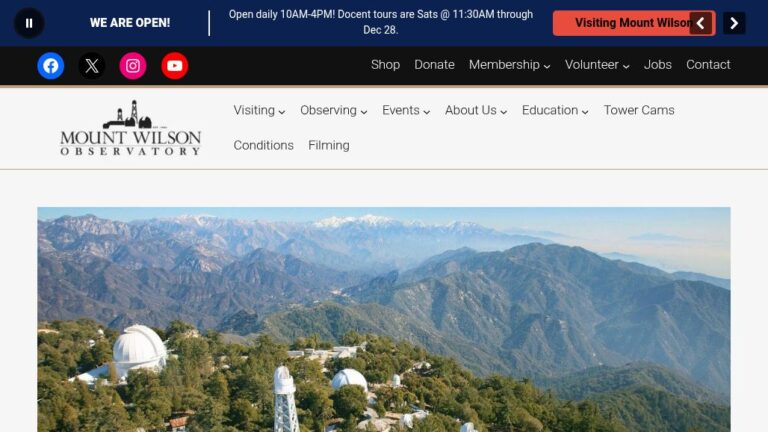Open the Instagram social icon
Viewport: 768px width, 432px height.
click(133, 66)
